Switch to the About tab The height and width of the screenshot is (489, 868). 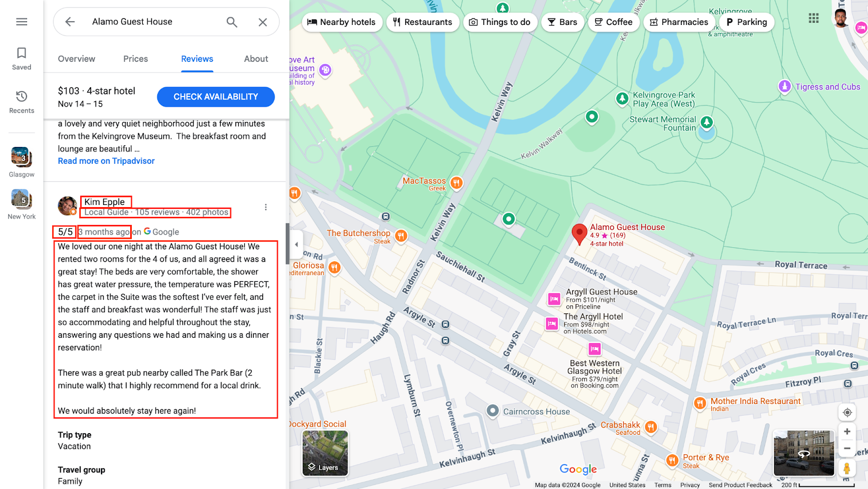(x=256, y=59)
